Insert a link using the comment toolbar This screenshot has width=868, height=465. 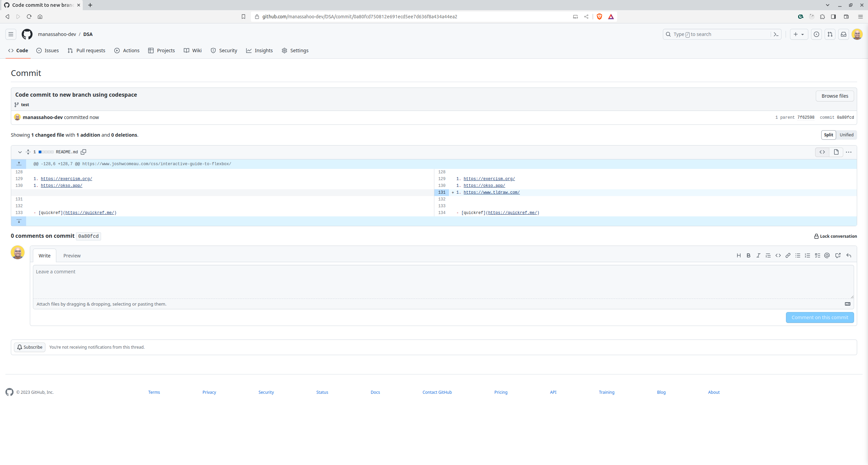788,255
